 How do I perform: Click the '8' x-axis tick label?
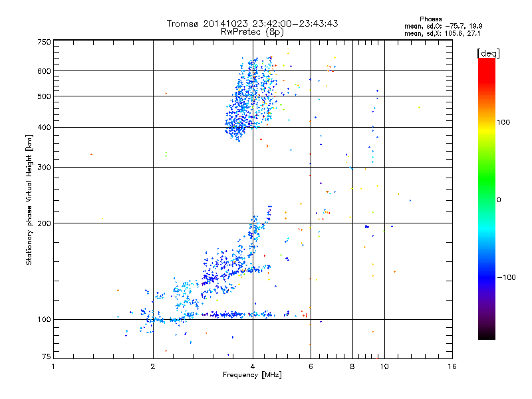pyautogui.click(x=352, y=366)
